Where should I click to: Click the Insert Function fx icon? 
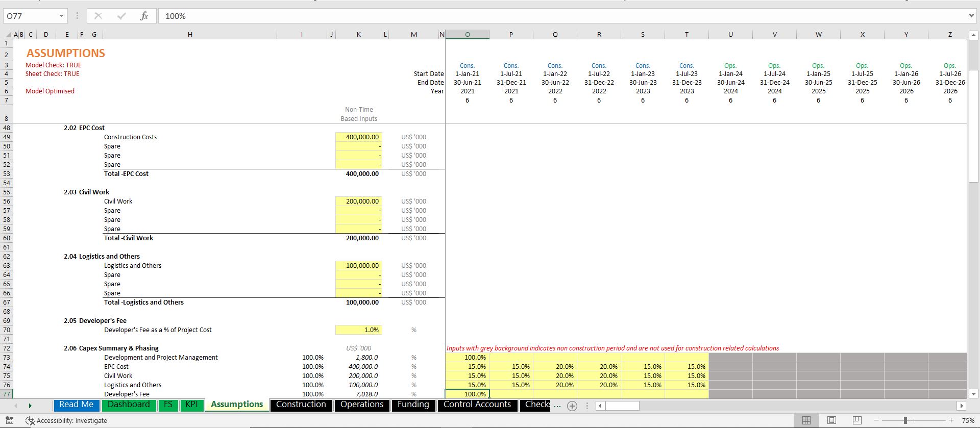pos(144,16)
